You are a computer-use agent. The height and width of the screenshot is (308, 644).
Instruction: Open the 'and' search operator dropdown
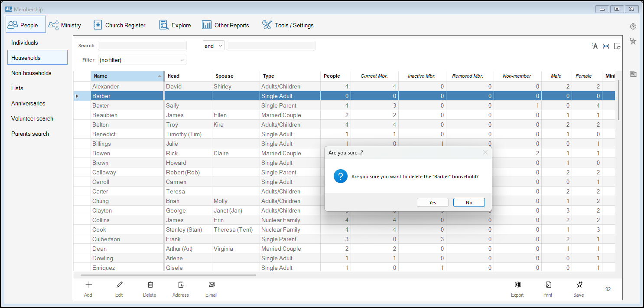pos(213,46)
